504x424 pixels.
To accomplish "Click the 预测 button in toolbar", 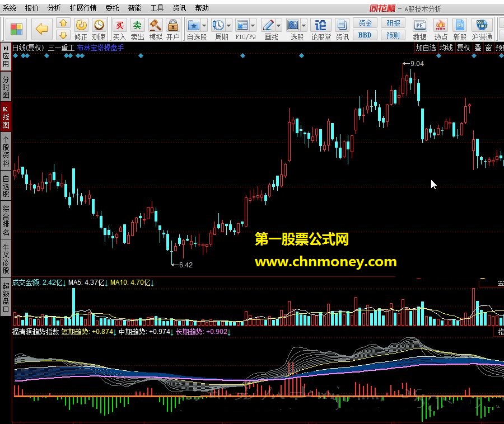I will [x=393, y=35].
